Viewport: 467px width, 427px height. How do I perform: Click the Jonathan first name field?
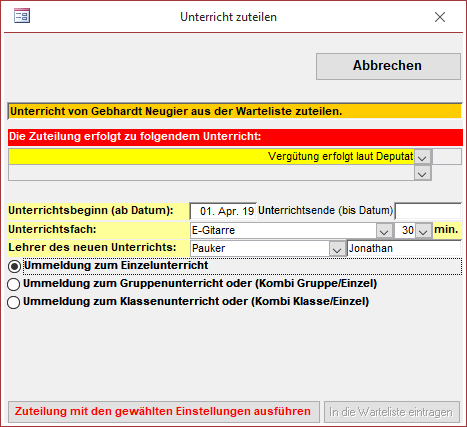(x=404, y=249)
